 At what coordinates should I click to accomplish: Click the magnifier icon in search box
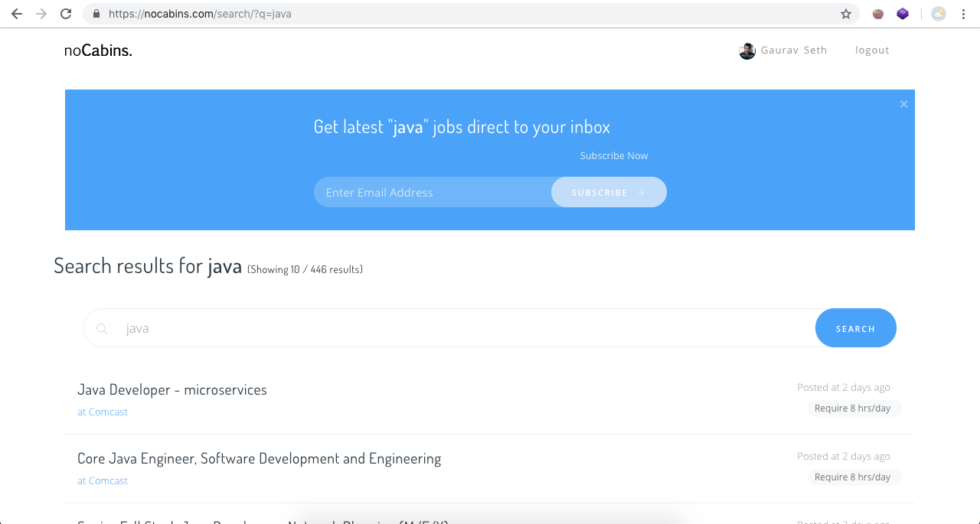[x=102, y=329]
